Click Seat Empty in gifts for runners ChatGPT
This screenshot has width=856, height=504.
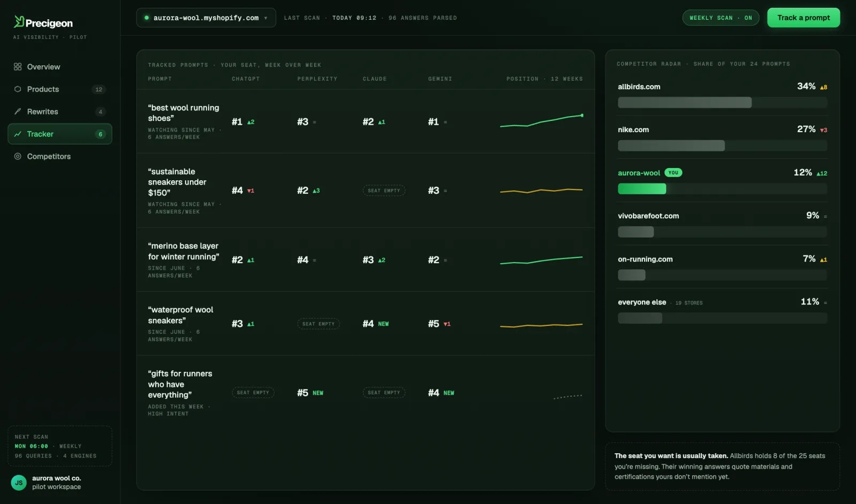click(253, 393)
